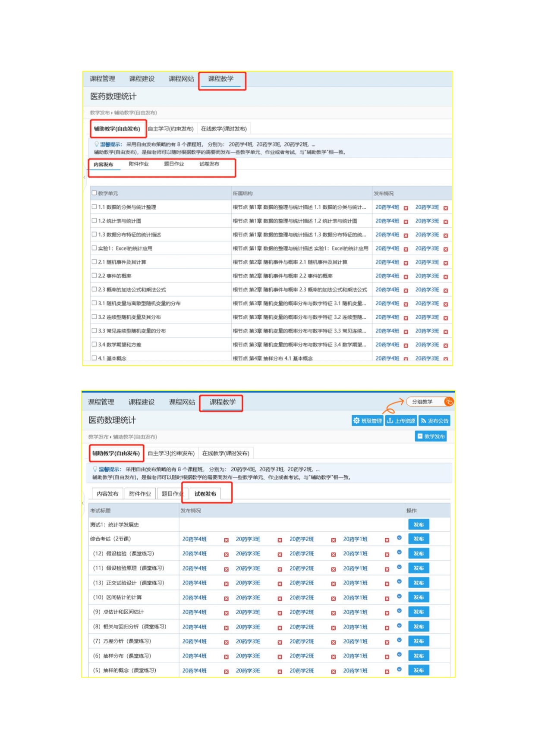Click the 班级管理 button
Viewport: 535px width, 756px height.
[x=368, y=421]
